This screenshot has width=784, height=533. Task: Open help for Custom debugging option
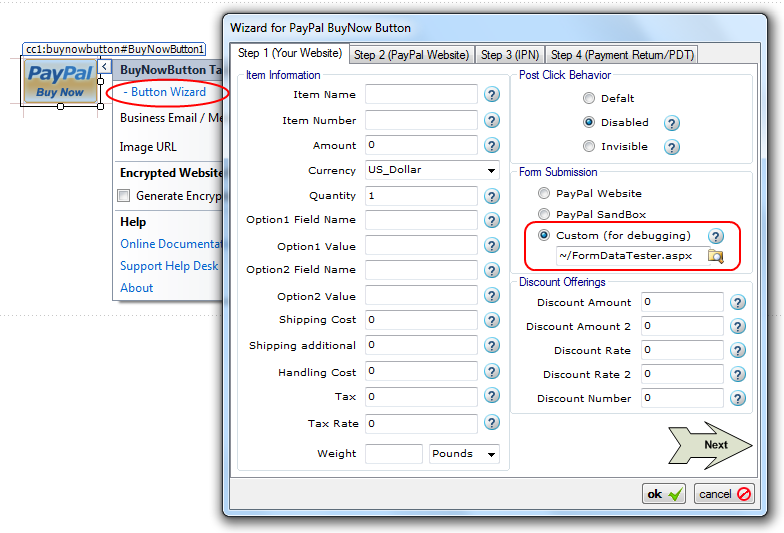716,236
